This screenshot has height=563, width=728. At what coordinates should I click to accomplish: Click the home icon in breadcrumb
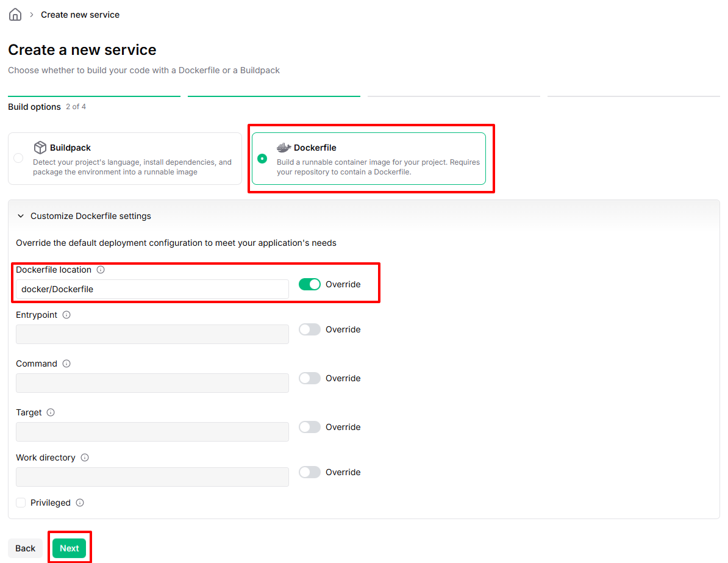pos(15,15)
